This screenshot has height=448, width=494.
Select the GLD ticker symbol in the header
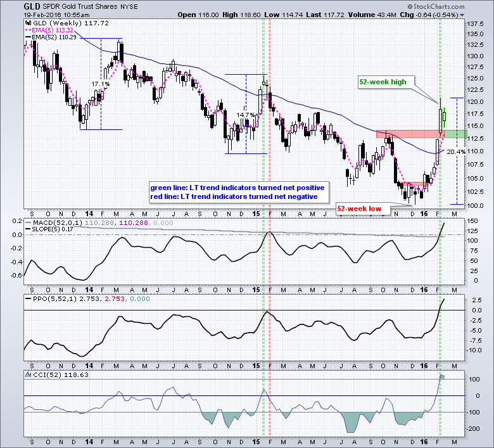point(32,6)
